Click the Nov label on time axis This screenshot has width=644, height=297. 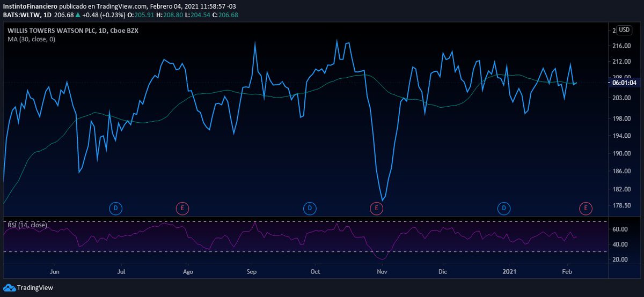[x=382, y=272]
